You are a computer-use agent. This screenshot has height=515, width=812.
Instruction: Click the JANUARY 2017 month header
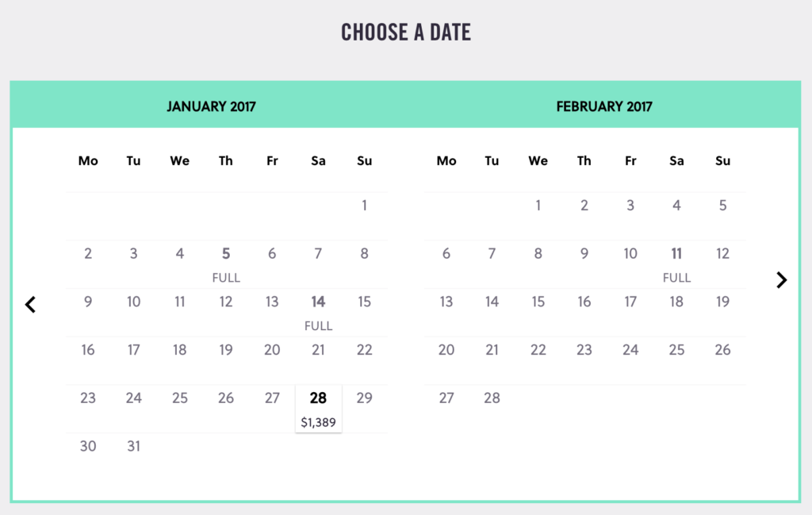pos(211,106)
